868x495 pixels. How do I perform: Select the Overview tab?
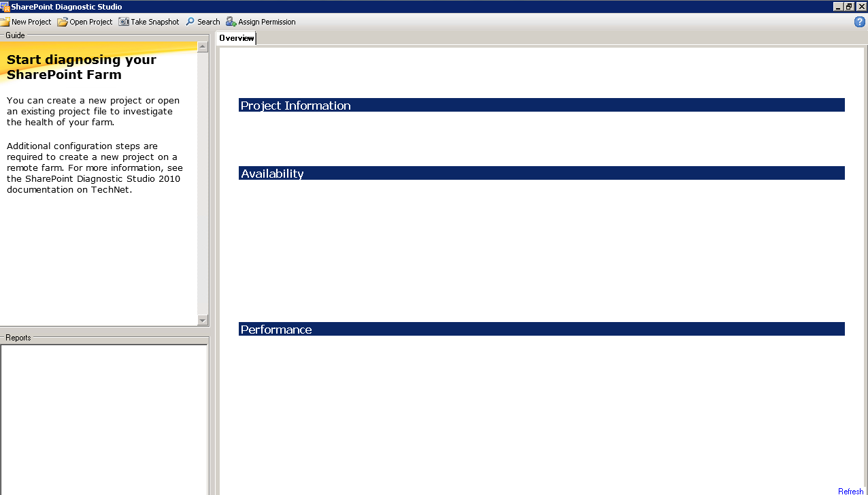click(236, 38)
